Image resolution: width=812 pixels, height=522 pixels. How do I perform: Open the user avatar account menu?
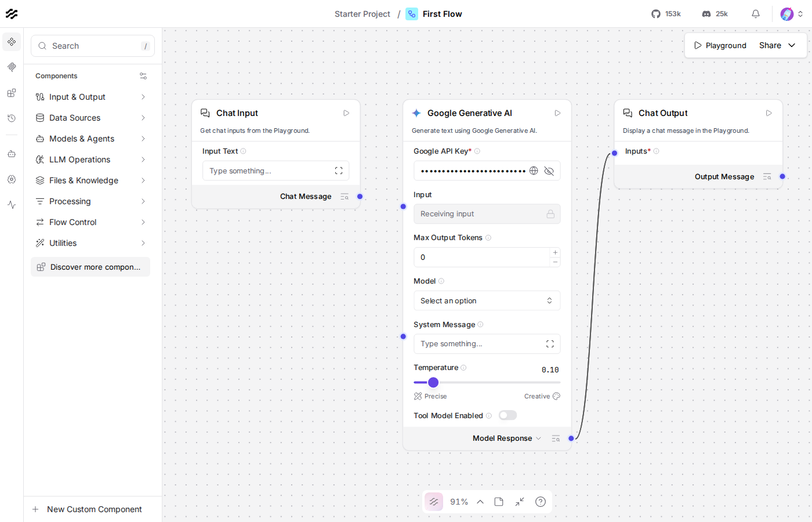(791, 14)
